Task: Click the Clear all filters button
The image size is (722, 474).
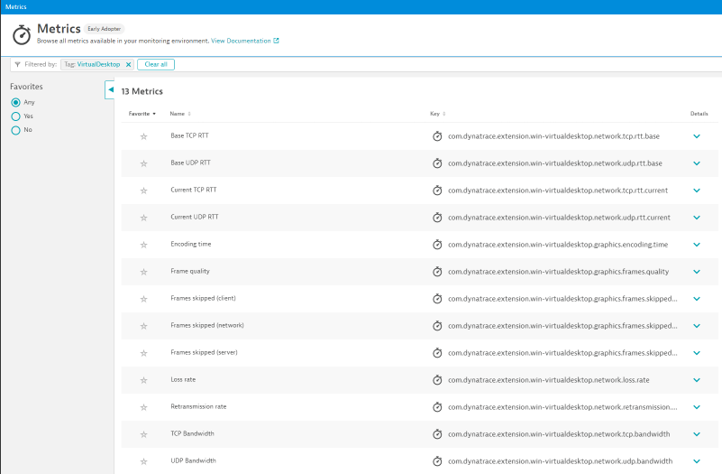Action: (x=156, y=64)
